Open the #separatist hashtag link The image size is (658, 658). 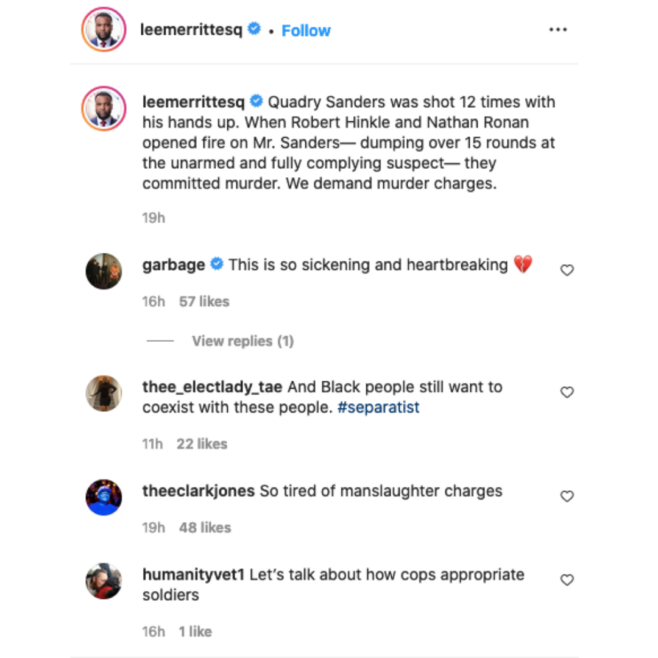[380, 407]
